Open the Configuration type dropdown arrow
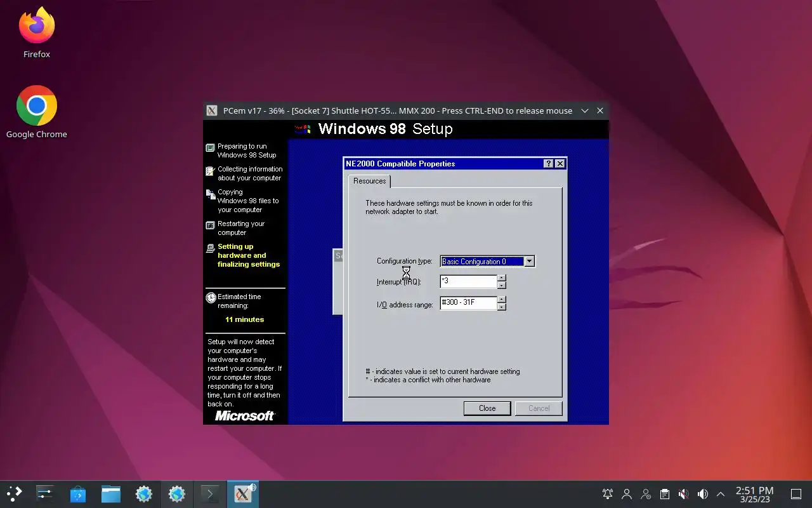The image size is (812, 508). click(x=529, y=261)
